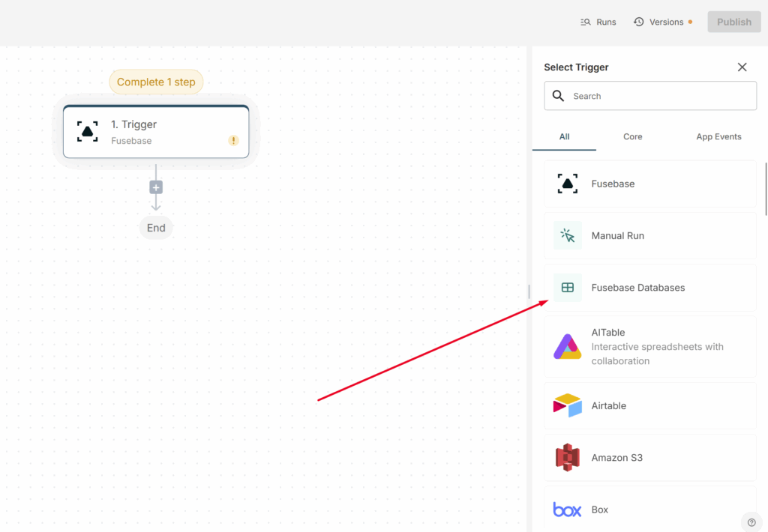Click the Fusebase trigger list icon
This screenshot has height=532, width=768.
568,184
